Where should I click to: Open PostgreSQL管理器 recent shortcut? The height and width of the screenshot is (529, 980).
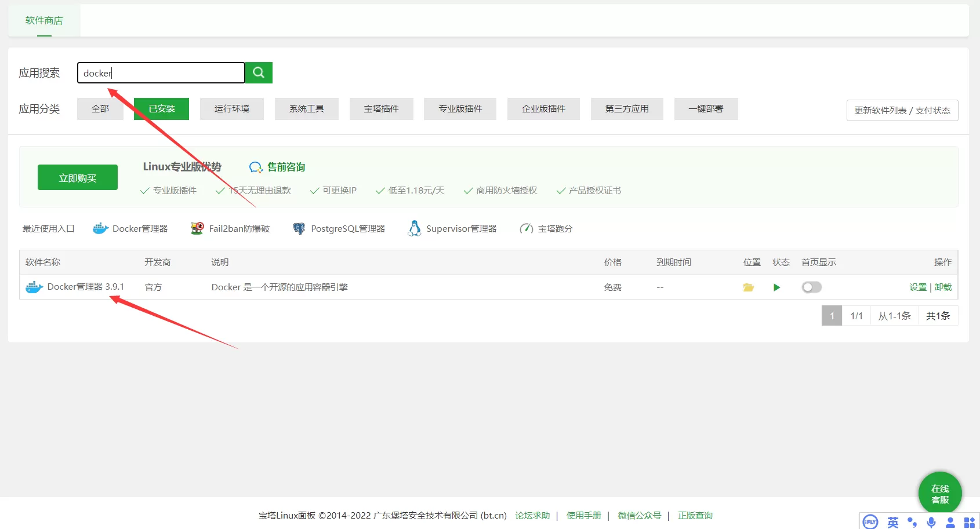tap(339, 229)
